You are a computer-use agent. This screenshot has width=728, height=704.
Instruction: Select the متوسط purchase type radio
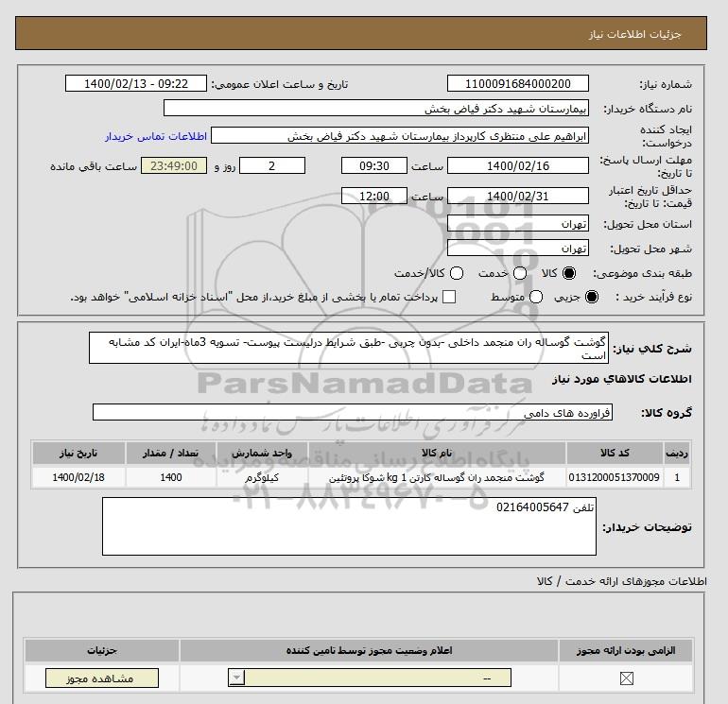coord(536,297)
